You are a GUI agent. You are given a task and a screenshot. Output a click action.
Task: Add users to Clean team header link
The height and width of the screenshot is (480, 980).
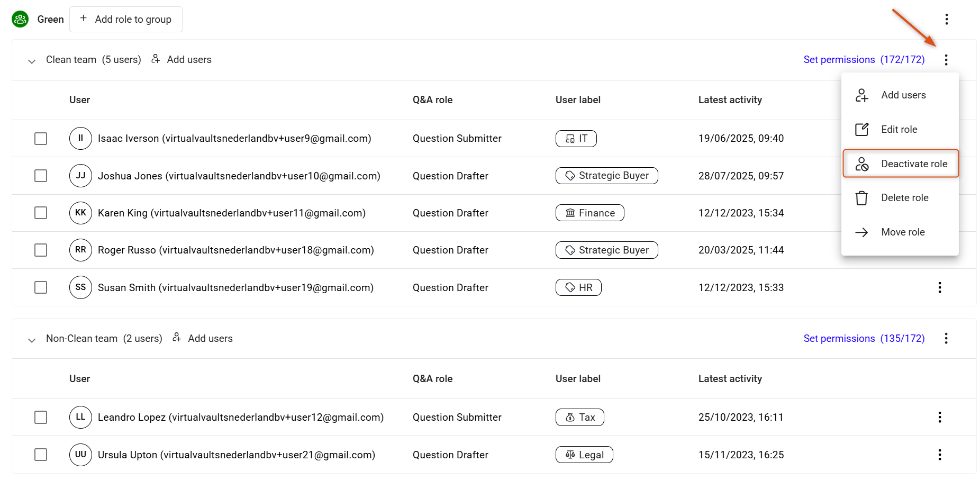(182, 59)
